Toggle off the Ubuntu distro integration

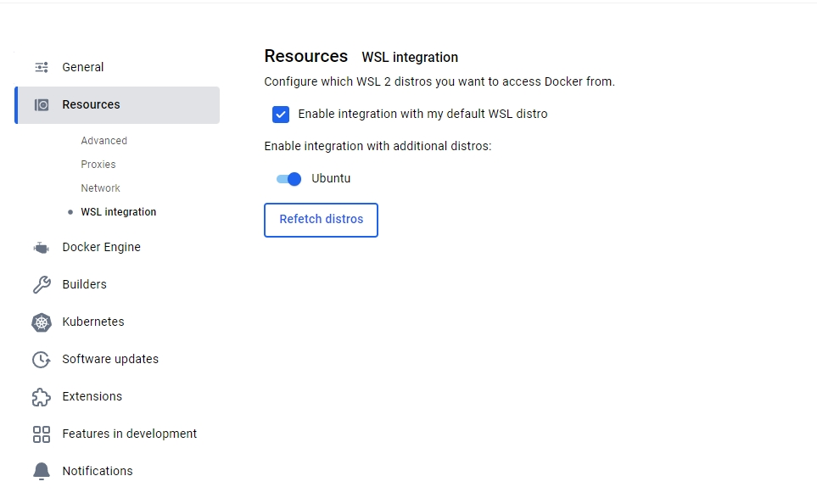coord(288,179)
